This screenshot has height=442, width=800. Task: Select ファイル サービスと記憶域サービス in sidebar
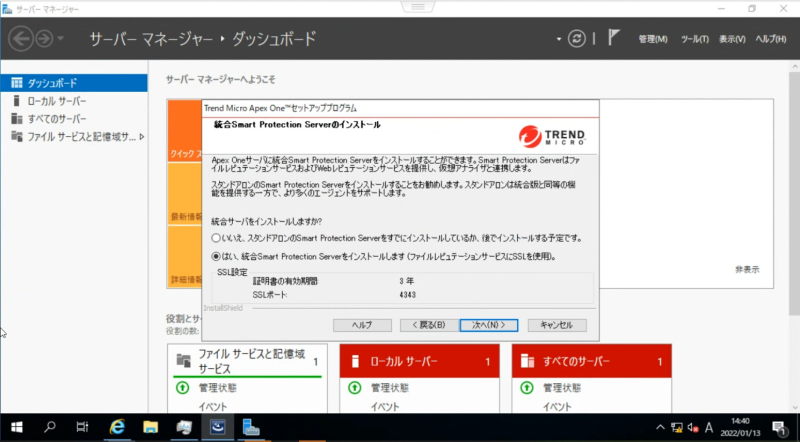click(74, 137)
